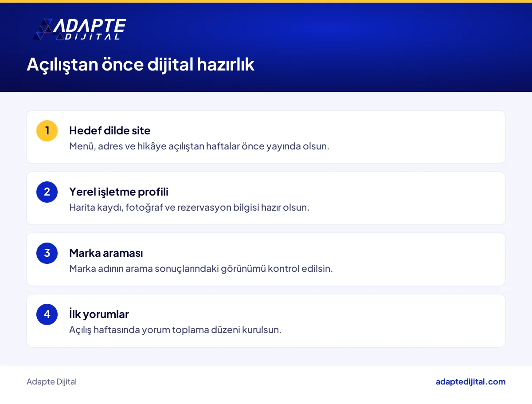
Task: Open the adaptedijital.com footer link
Action: tap(470, 382)
